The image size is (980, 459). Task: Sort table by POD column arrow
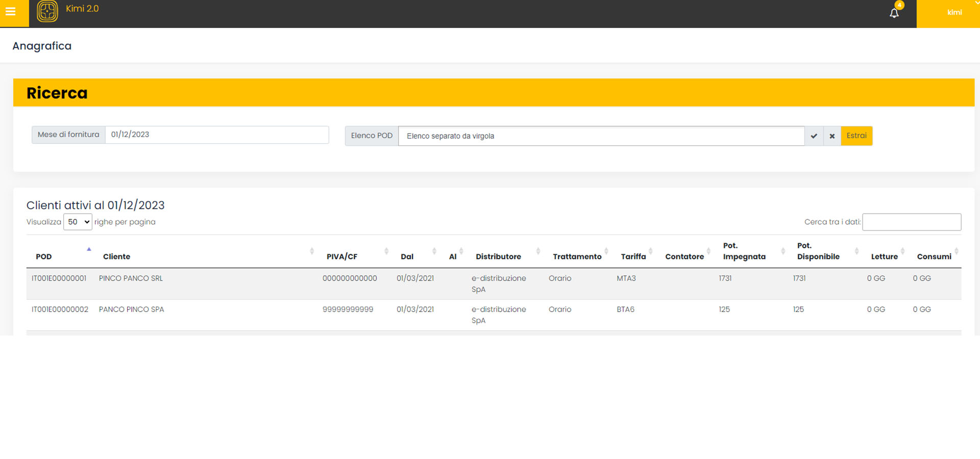click(89, 250)
